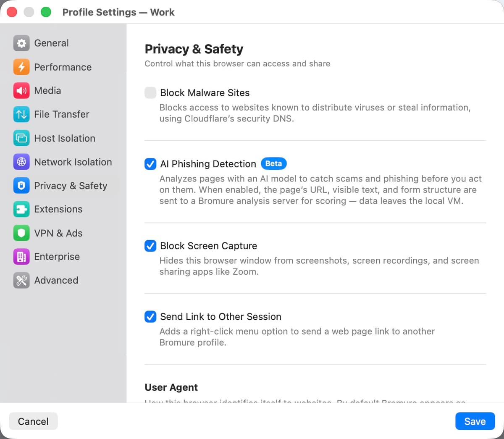Go to the VPN & Ads section
Screen dimensions: 504x439
click(63, 233)
